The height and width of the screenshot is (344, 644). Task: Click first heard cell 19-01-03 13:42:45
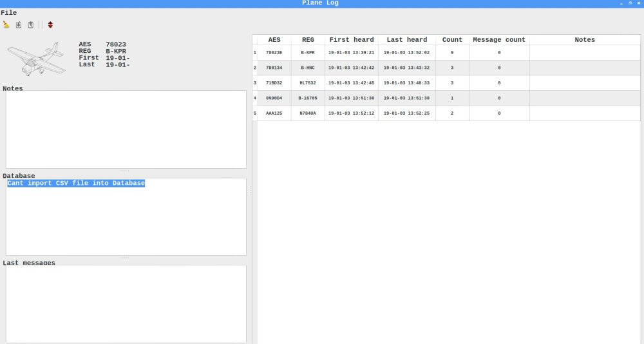(352, 83)
